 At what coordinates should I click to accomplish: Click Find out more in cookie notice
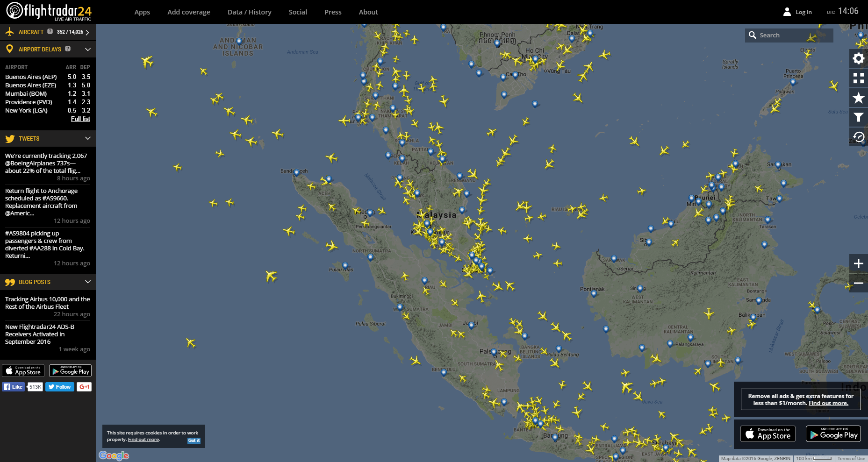(x=143, y=440)
